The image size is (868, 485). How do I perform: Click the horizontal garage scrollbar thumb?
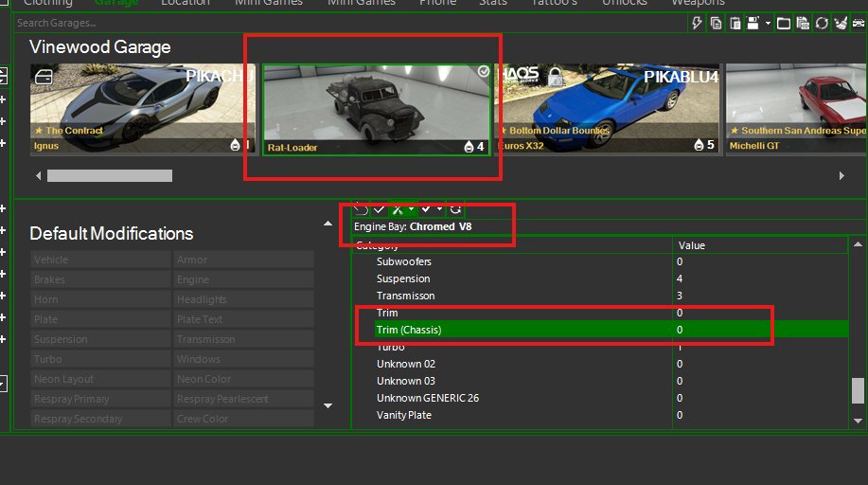110,175
